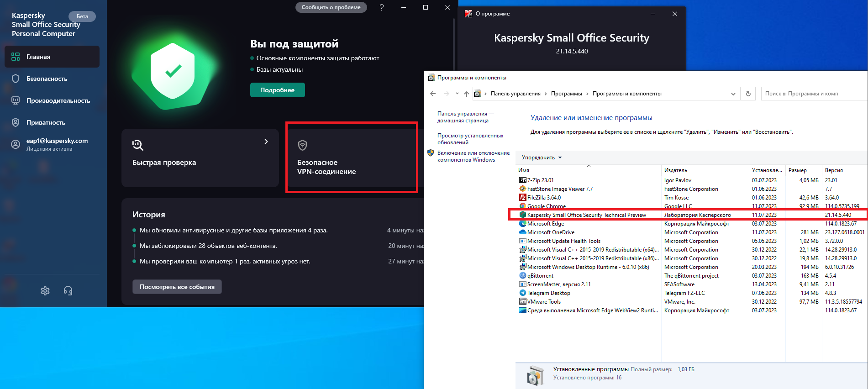
Task: Click the shield icon beside Безопасность
Action: click(16, 79)
